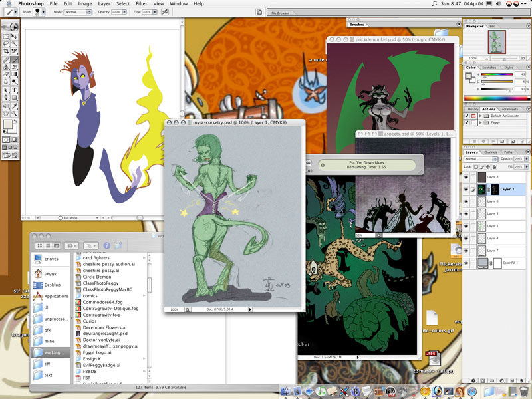532x399 pixels.
Task: Switch to the History tab
Action: [473, 109]
